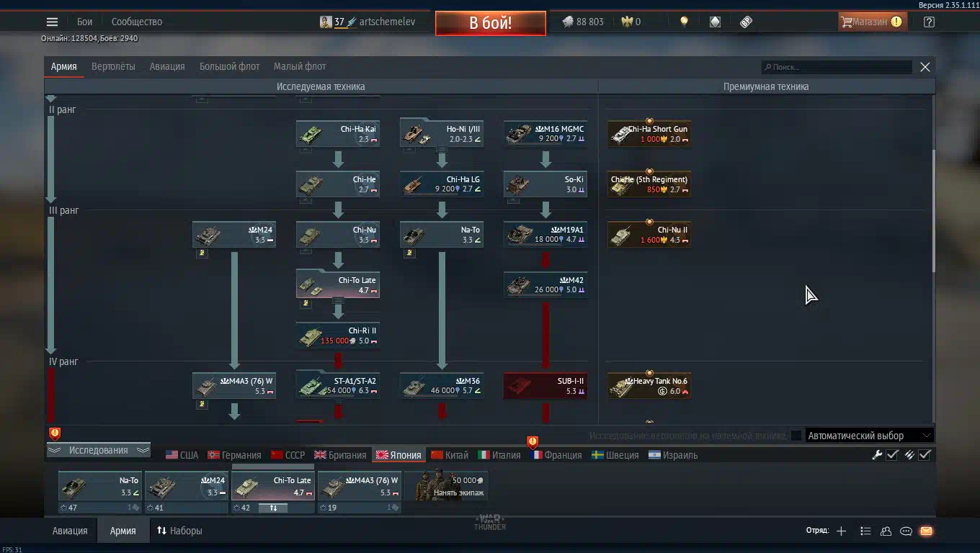The height and width of the screenshot is (553, 980).
Task: Open the Сообщество menu
Action: [137, 22]
